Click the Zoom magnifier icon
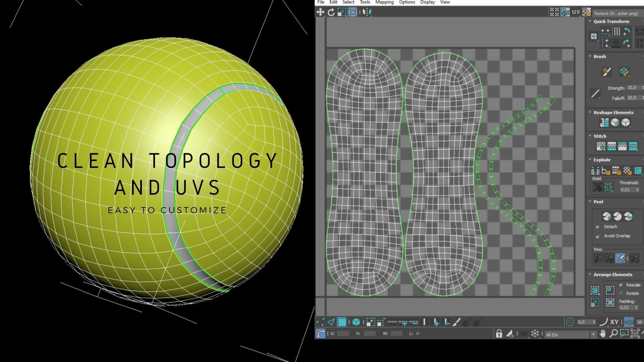This screenshot has height=362, width=644. pyautogui.click(x=613, y=334)
